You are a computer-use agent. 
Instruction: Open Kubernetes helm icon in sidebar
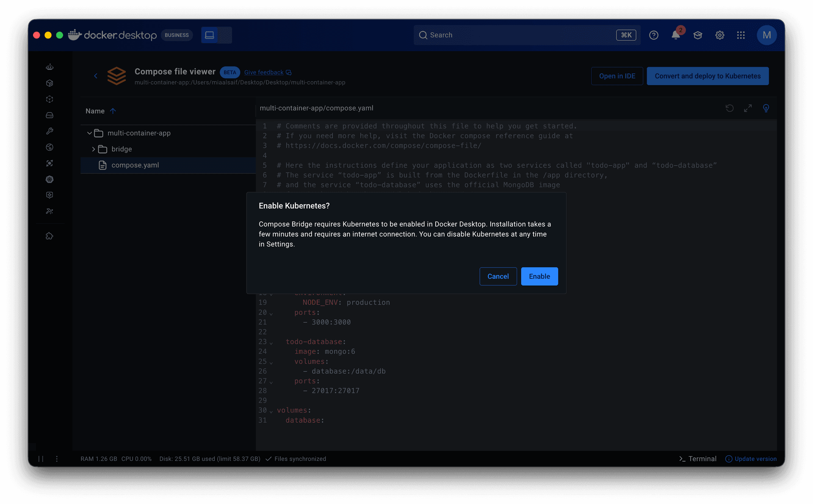click(x=50, y=179)
